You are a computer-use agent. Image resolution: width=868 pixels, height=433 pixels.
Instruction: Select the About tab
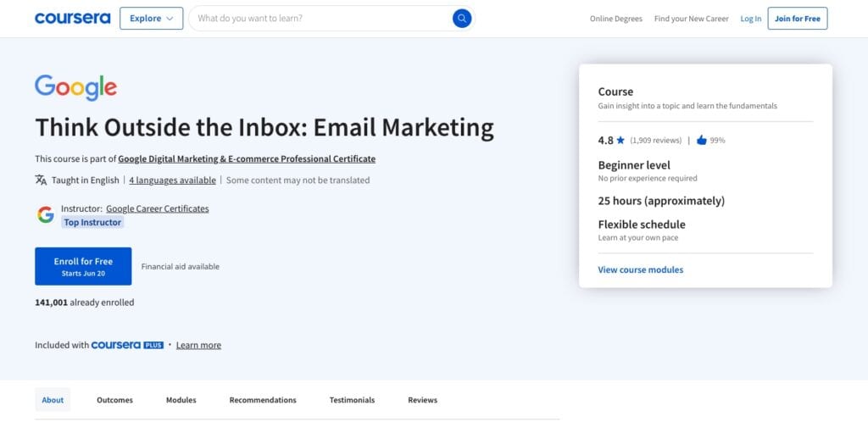(x=53, y=400)
